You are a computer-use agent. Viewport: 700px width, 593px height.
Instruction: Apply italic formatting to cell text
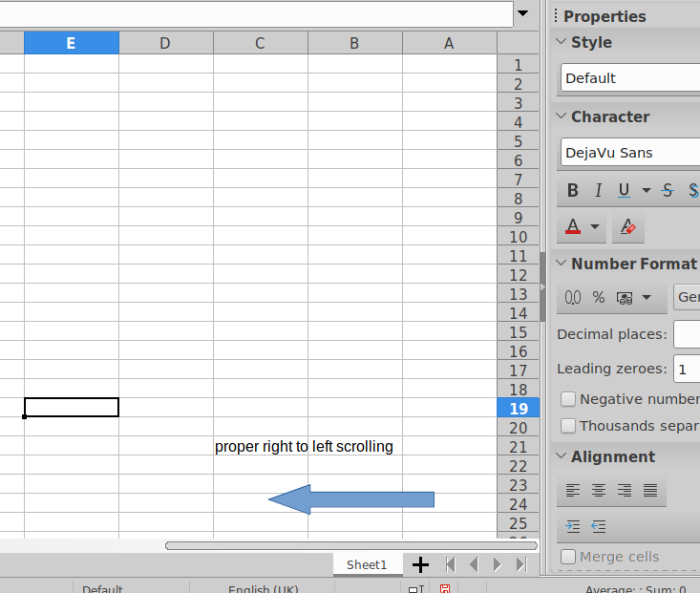point(598,190)
